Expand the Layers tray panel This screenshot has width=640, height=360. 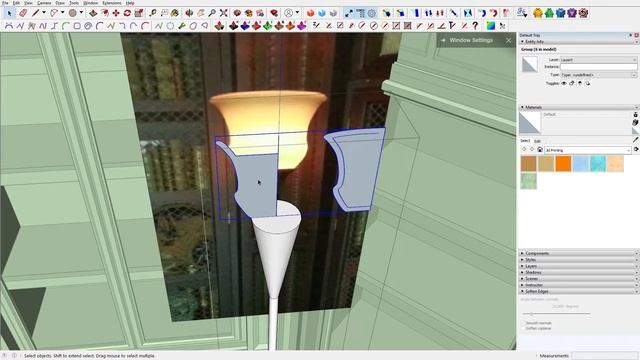click(578, 266)
